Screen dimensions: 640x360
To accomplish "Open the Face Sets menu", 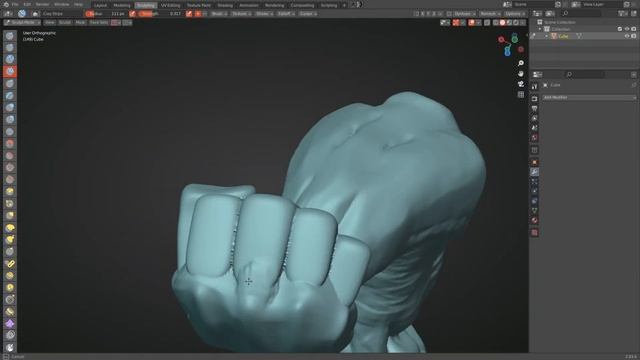I will pyautogui.click(x=99, y=22).
